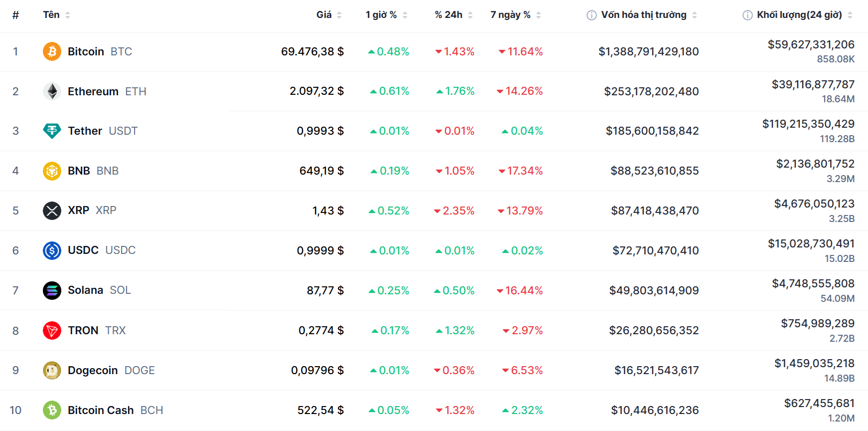
Task: Click the Bitcoin Cash green logo icon
Action: click(x=52, y=410)
